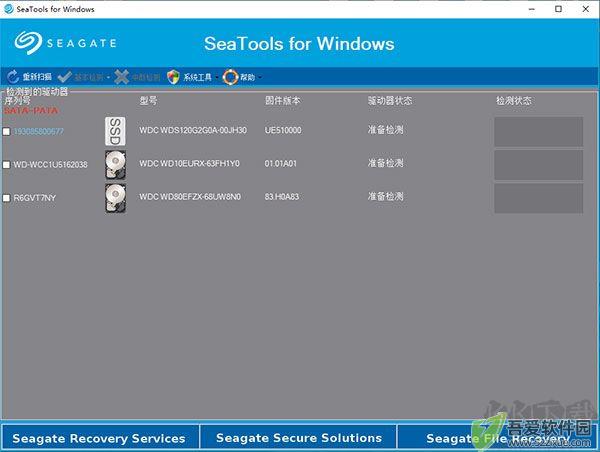The height and width of the screenshot is (452, 600).
Task: Click firmware version 01.01A01
Action: (280, 163)
